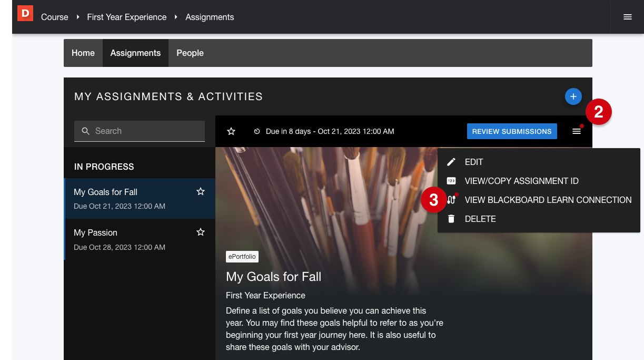Click First Year Experience subtitle under heading

(265, 295)
